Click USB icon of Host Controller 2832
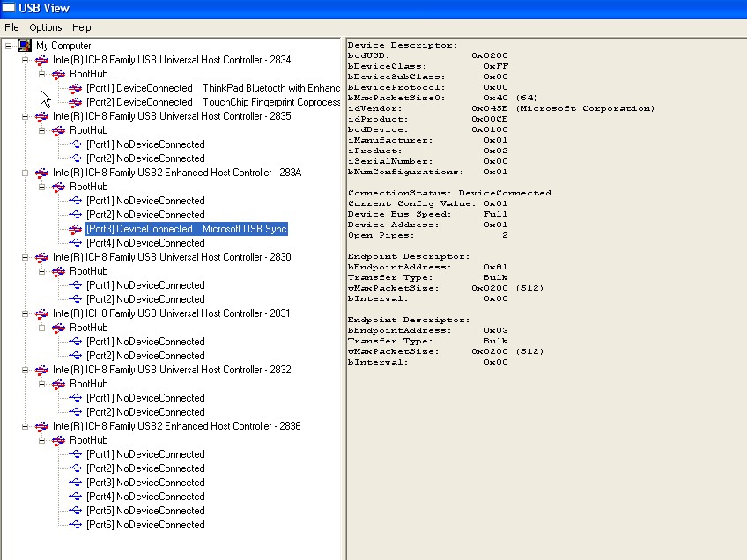747x560 pixels. tap(42, 370)
